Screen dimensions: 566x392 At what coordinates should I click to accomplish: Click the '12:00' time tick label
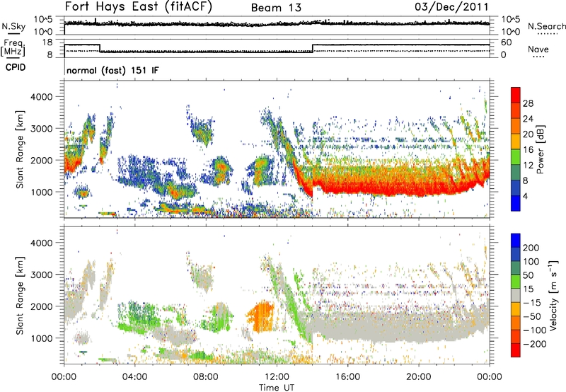coord(277,377)
